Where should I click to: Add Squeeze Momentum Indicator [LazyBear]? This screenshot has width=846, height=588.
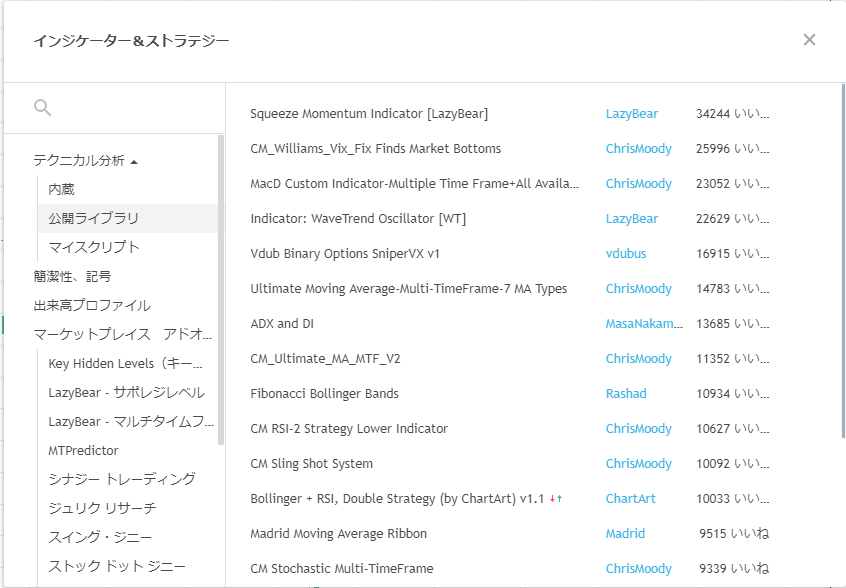tap(369, 114)
